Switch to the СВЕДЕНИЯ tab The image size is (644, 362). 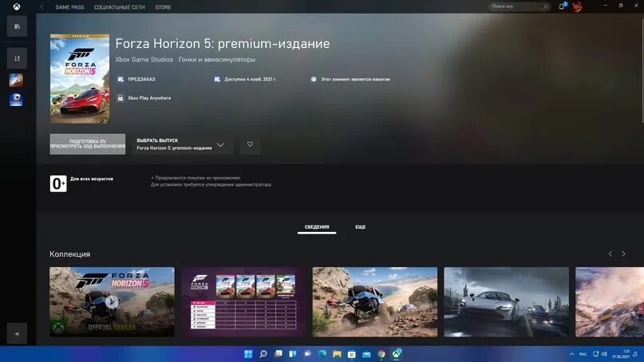pyautogui.click(x=317, y=227)
